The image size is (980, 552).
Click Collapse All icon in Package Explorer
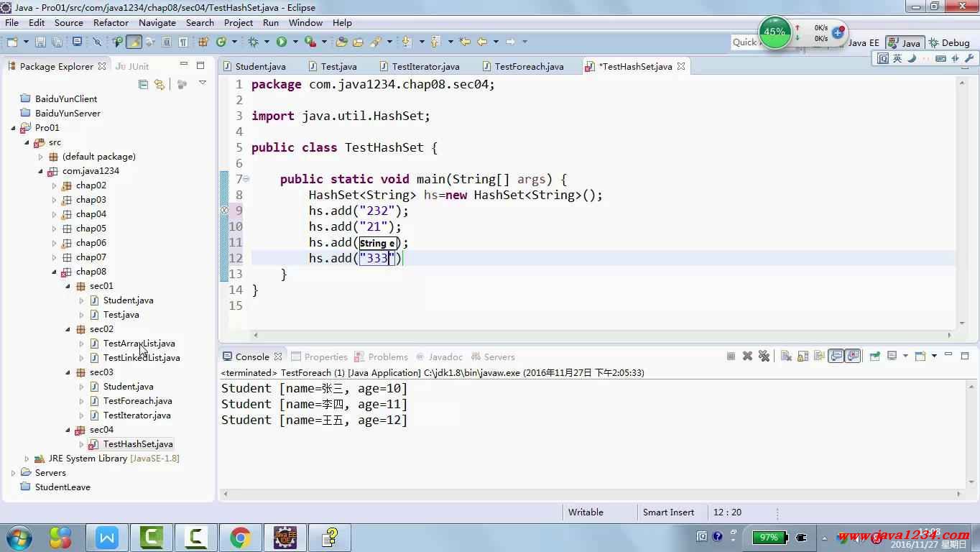click(x=143, y=84)
